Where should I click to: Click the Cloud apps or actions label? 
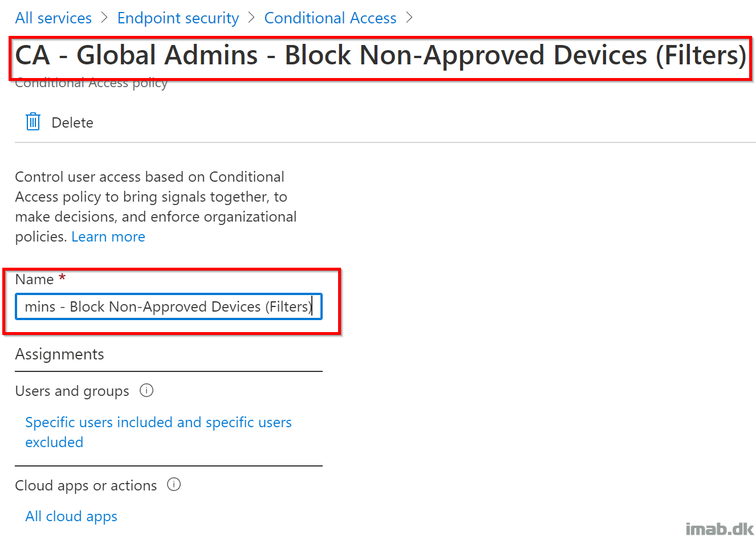click(86, 485)
